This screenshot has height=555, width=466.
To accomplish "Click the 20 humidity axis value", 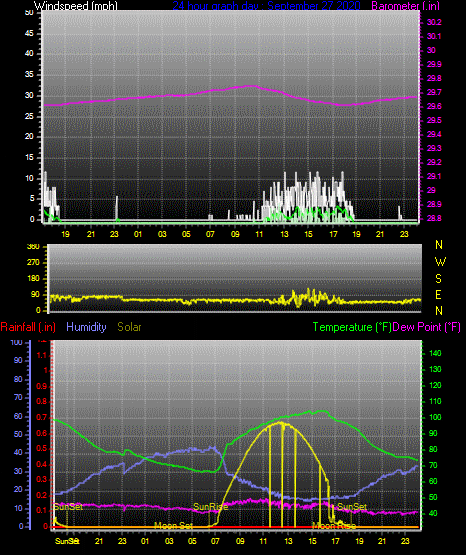I will [18, 489].
